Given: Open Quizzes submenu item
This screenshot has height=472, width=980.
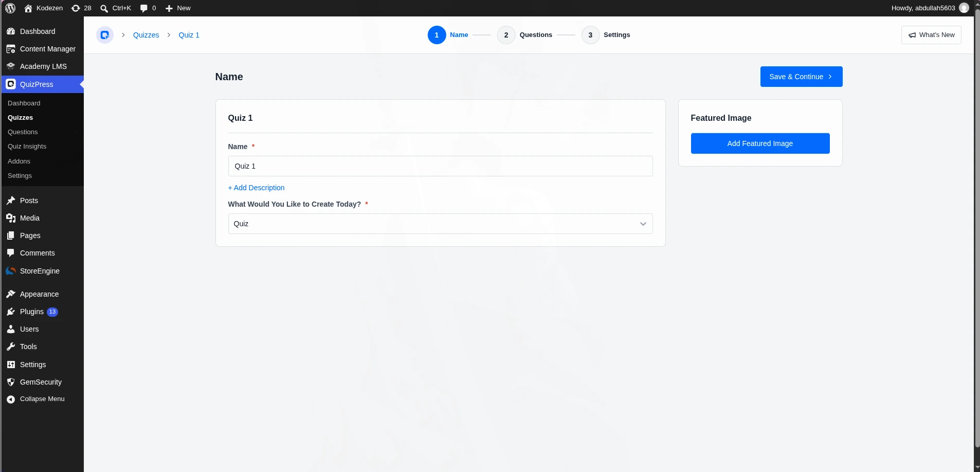Looking at the screenshot, I should pos(20,118).
